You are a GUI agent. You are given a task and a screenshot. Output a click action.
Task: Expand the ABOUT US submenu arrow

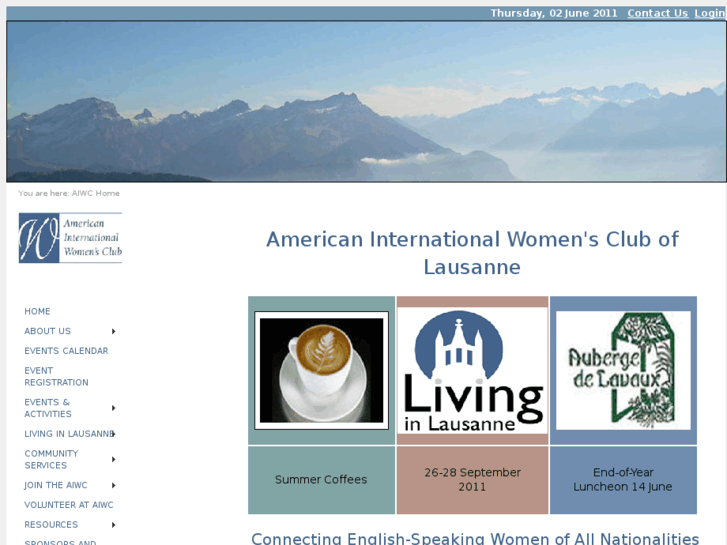114,331
